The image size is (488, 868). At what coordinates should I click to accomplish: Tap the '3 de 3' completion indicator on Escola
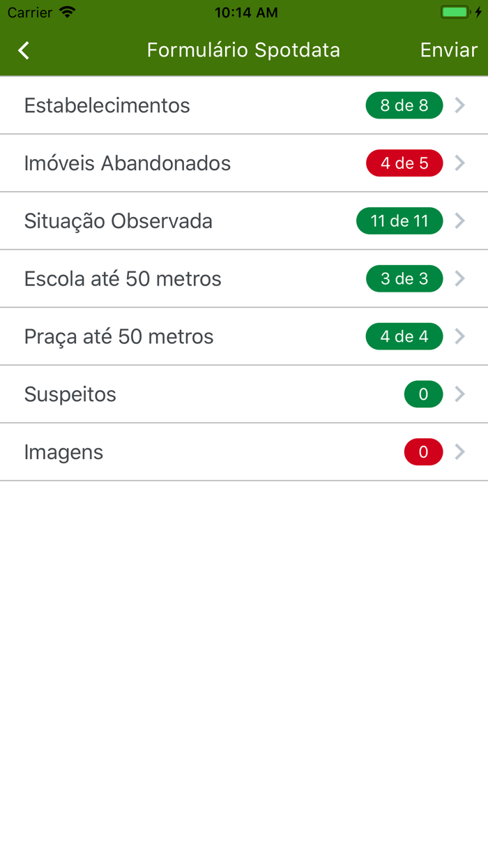click(x=404, y=278)
